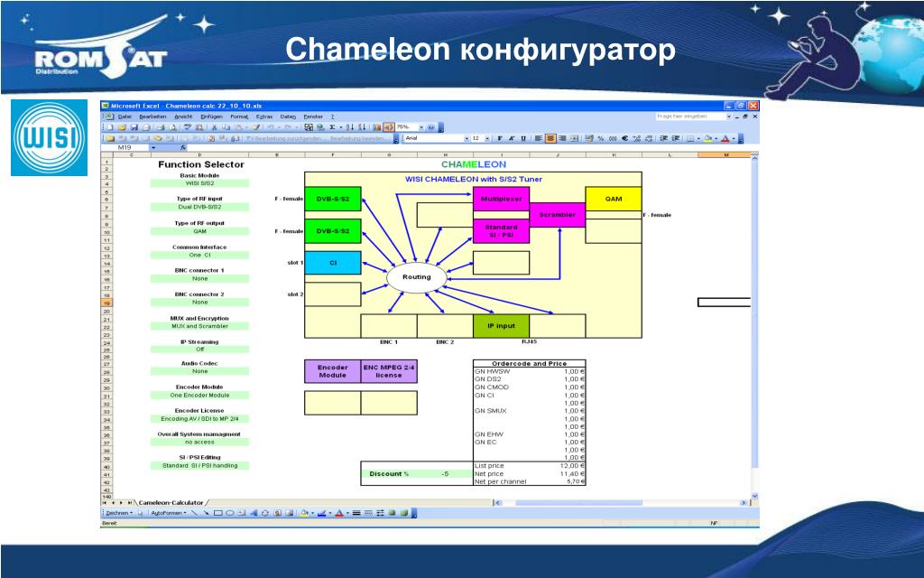Viewport: 924px width, 578px height.
Task: Open the Borders dropdown arrow
Action: click(698, 138)
